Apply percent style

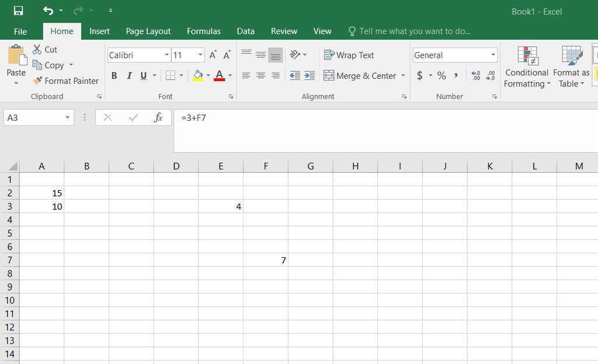point(441,75)
